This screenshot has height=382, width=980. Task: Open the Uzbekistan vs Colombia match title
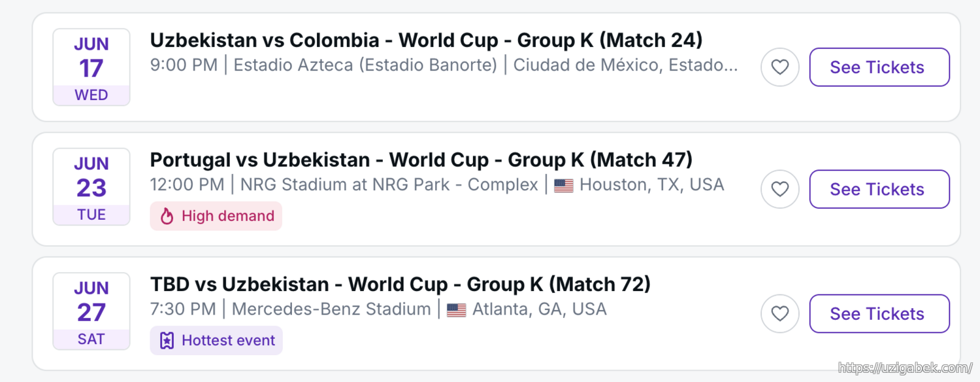[x=426, y=41]
